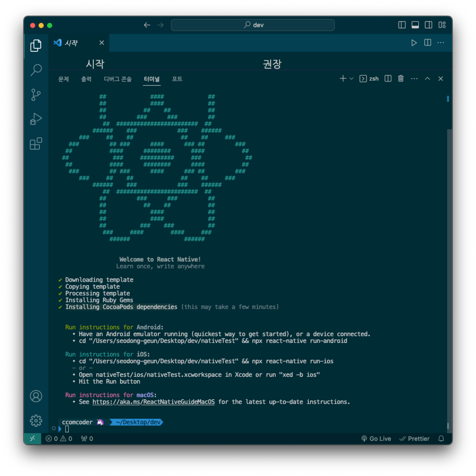
Task: Open editor overflow actions menu
Action: point(441,43)
